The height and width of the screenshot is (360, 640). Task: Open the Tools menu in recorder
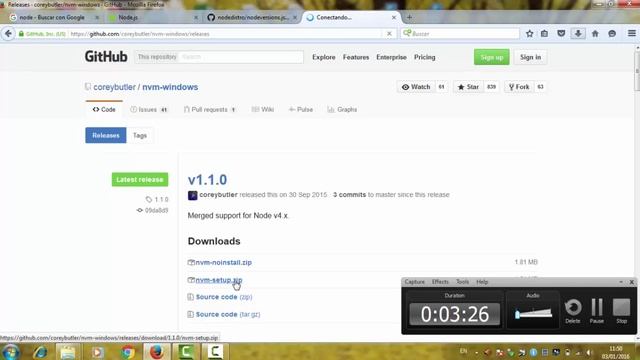[462, 282]
